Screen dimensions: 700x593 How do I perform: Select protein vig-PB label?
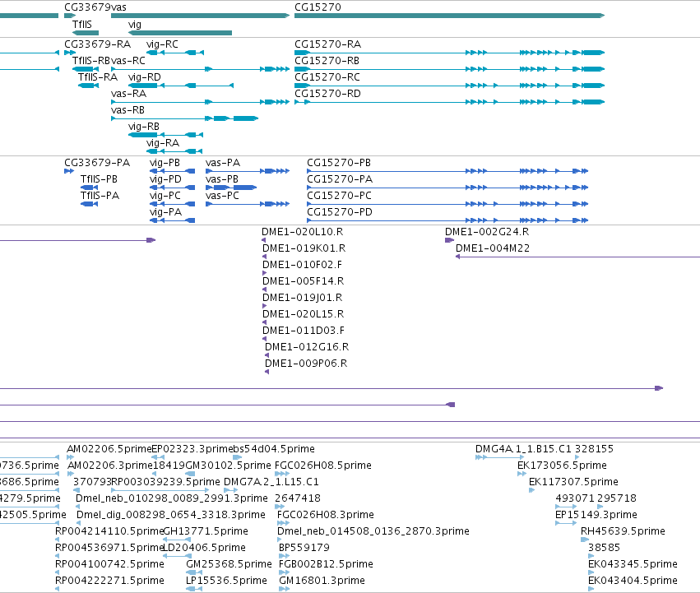(165, 163)
